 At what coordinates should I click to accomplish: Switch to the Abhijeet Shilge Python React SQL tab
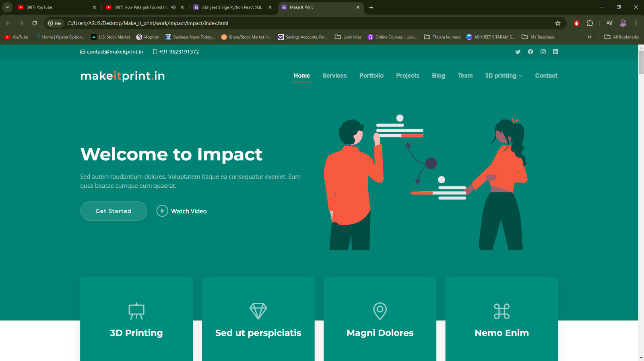pyautogui.click(x=231, y=7)
